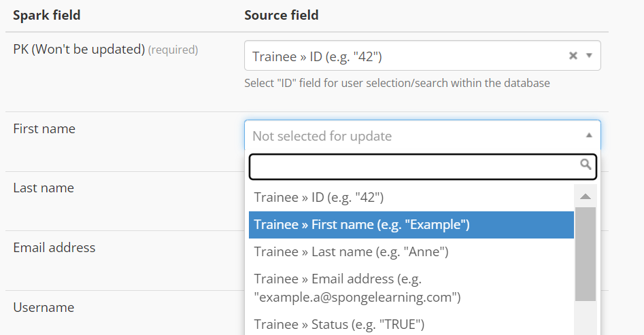Click the Spark field column header
This screenshot has height=335, width=644.
click(47, 15)
